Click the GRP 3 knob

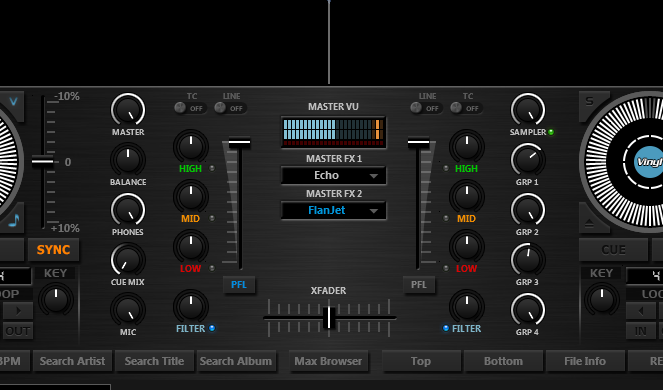[528, 260]
